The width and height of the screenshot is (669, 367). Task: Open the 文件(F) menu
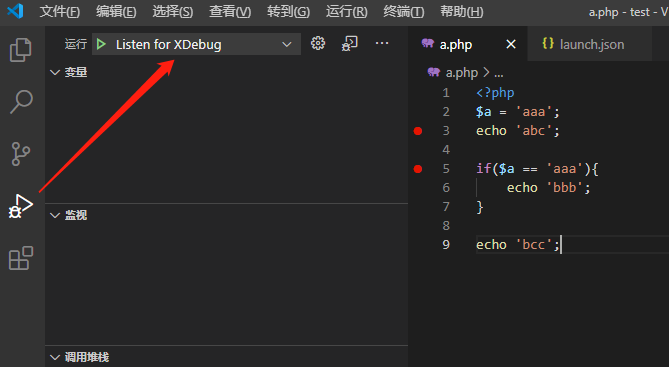tap(60, 12)
